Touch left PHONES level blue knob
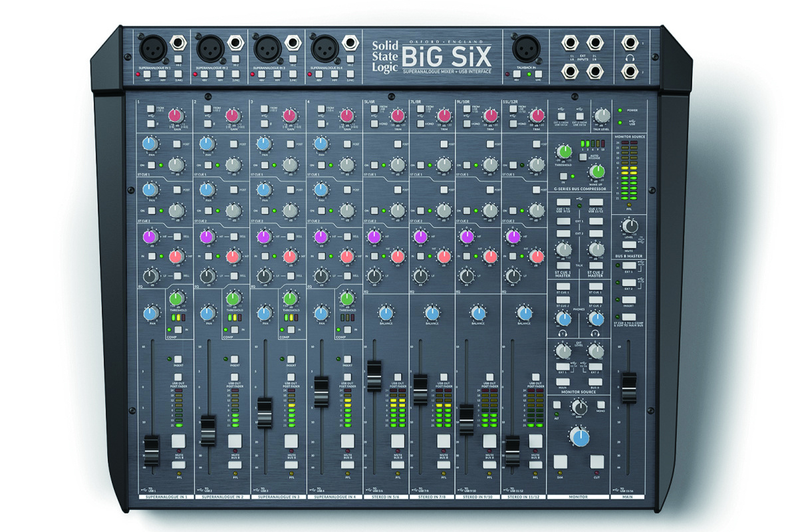 coord(563,320)
